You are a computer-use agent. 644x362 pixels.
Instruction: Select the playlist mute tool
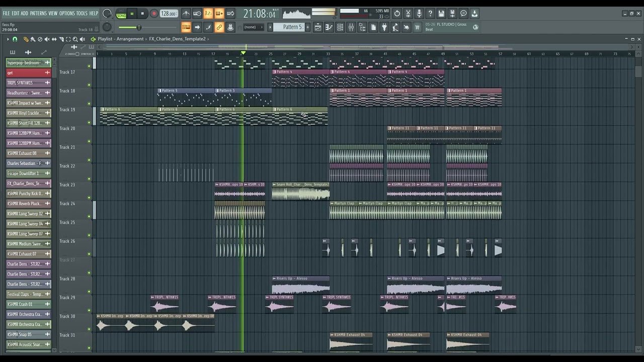click(47, 39)
